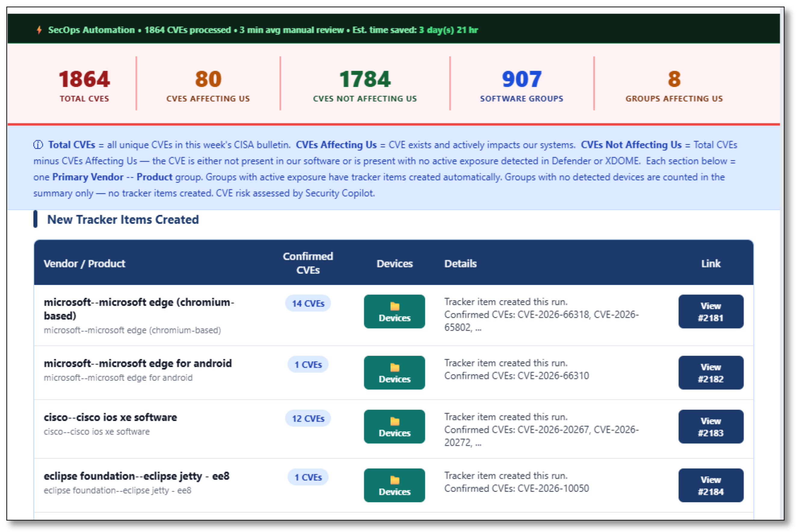Click folder icon in the Edge chromium-based row
Image resolution: width=798 pixels, height=532 pixels.
[x=395, y=306]
